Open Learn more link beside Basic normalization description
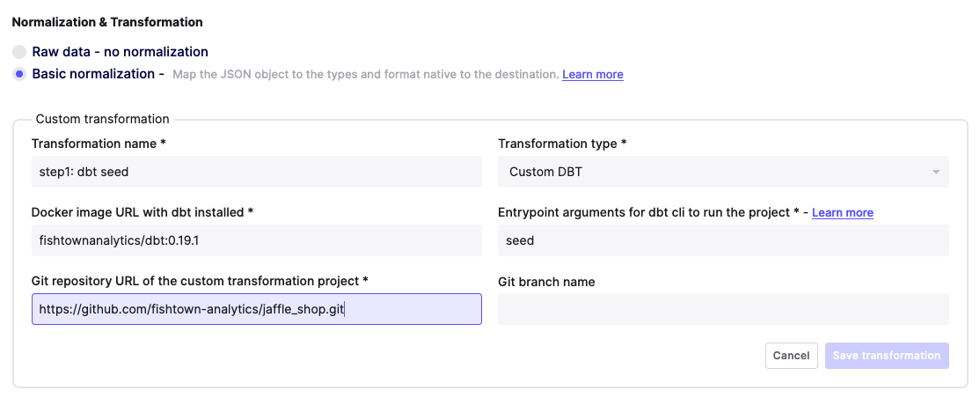This screenshot has height=398, width=980. [x=592, y=75]
